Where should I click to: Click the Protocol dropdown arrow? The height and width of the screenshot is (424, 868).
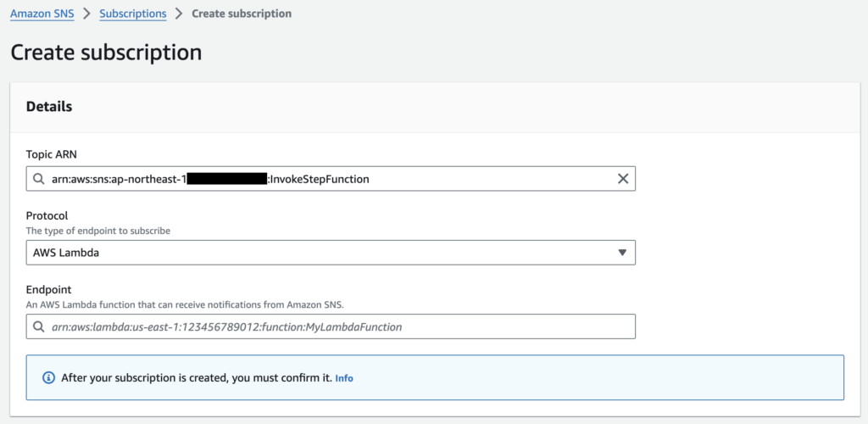[x=621, y=253]
